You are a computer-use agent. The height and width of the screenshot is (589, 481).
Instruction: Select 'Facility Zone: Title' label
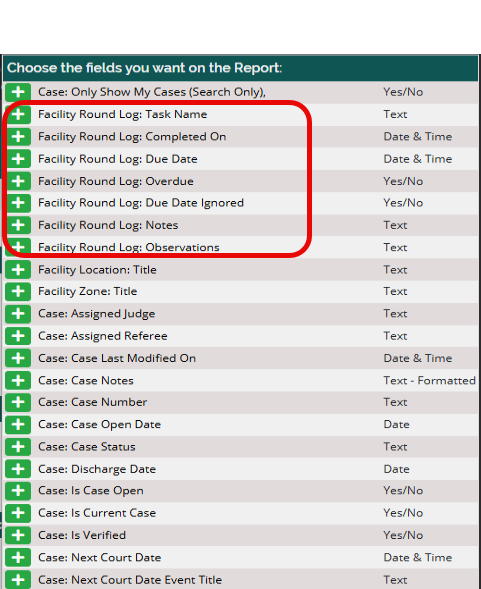click(x=88, y=291)
